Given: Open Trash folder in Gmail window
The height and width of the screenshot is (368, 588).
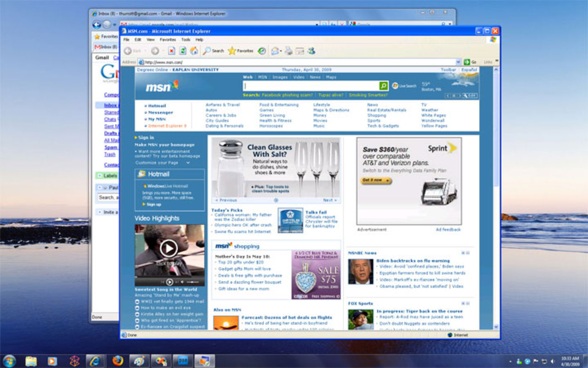Looking at the screenshot, I should (110, 155).
